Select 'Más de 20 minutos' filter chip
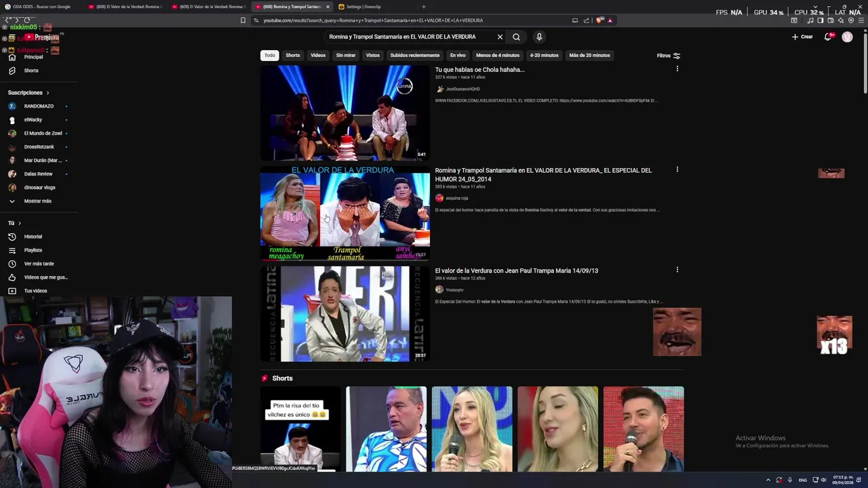This screenshot has width=868, height=488. click(x=590, y=55)
